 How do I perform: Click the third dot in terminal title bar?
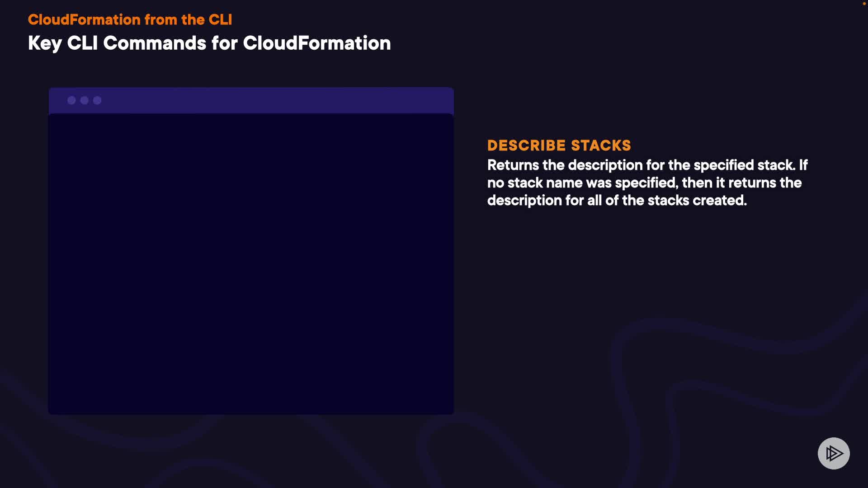pyautogui.click(x=97, y=100)
